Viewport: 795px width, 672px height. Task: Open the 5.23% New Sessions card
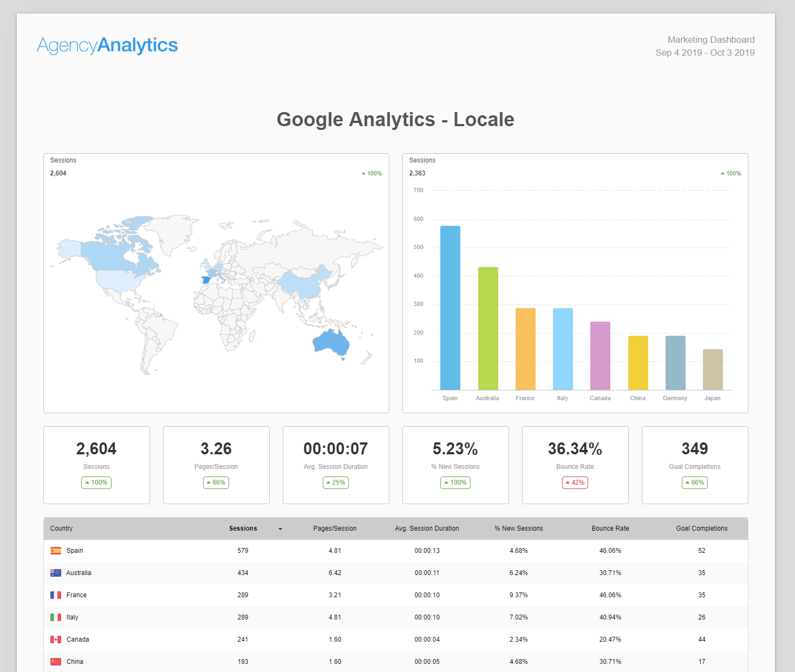point(455,465)
